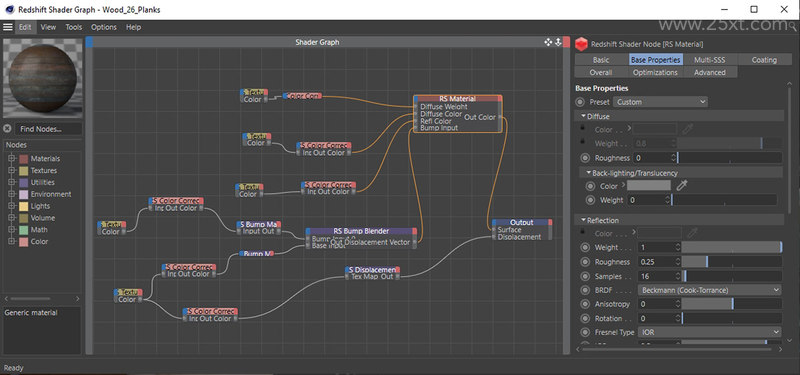
Task: Click the Math category color icon
Action: click(24, 230)
